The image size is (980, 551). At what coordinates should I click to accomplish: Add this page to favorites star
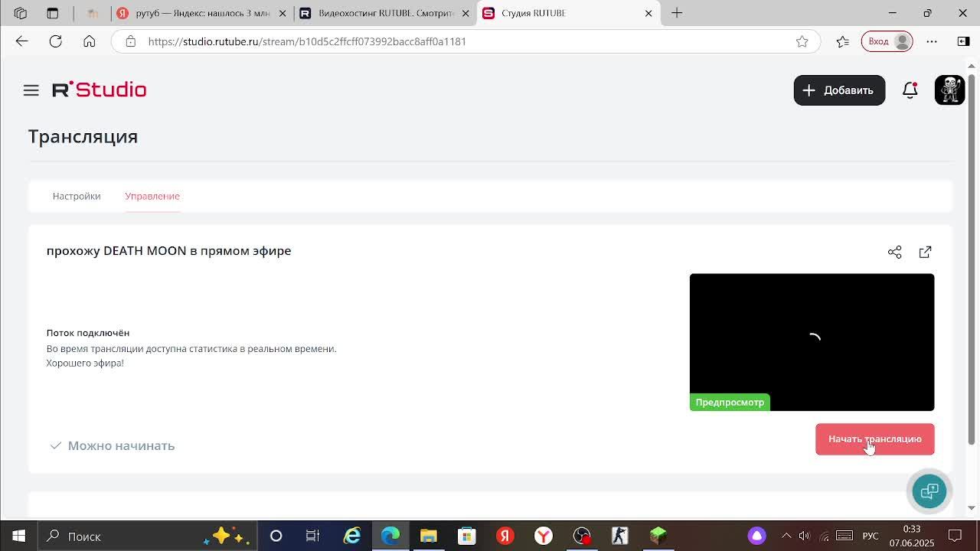(x=802, y=41)
